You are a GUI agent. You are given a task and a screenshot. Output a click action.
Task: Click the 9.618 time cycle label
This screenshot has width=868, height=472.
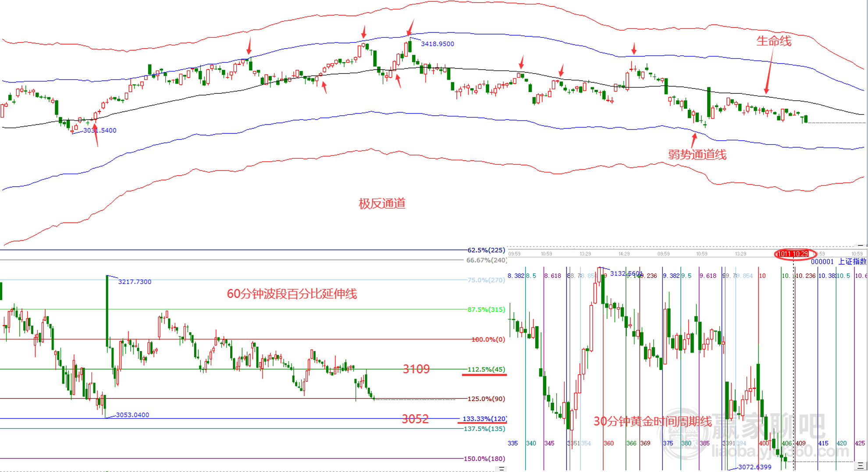[708, 276]
